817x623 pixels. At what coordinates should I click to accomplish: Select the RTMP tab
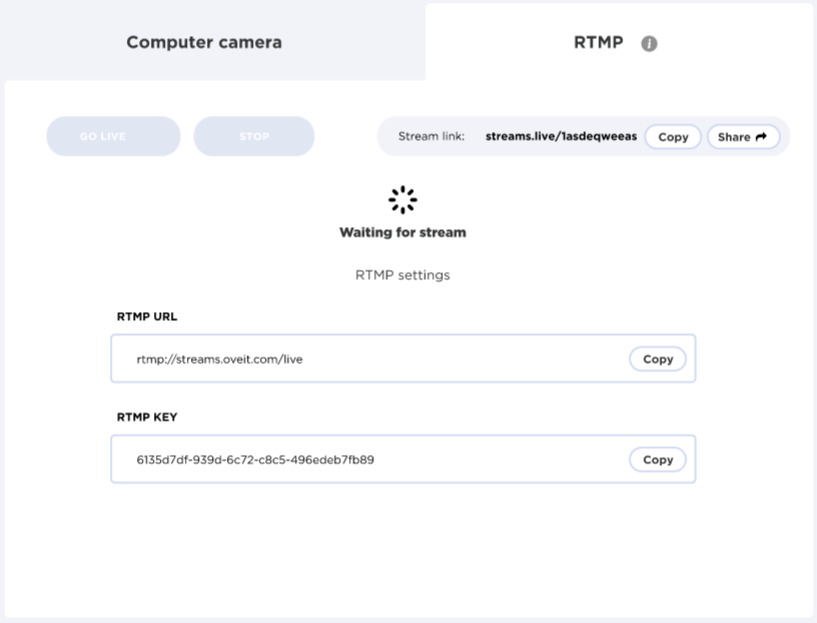tap(598, 43)
